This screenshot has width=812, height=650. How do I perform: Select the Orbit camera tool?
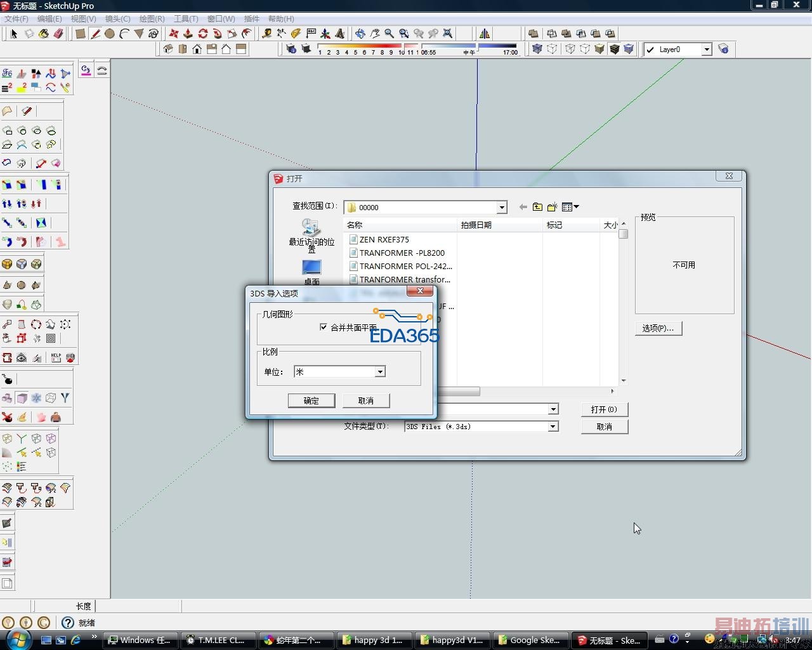tap(360, 34)
